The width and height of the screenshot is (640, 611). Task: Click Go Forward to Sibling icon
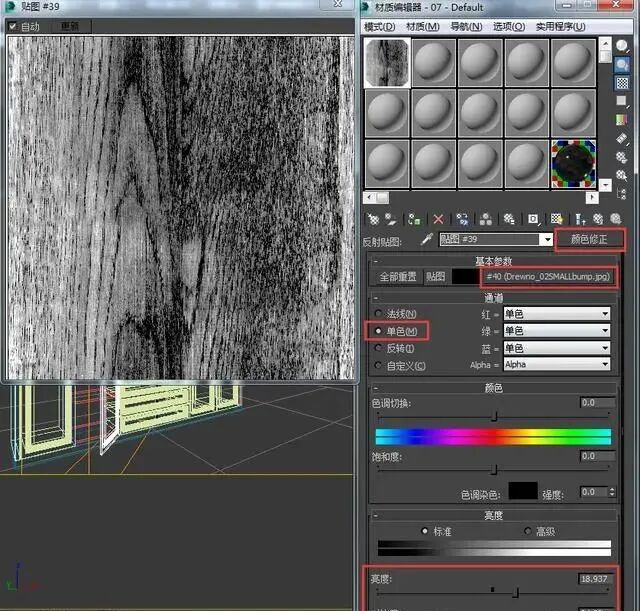[x=616, y=219]
